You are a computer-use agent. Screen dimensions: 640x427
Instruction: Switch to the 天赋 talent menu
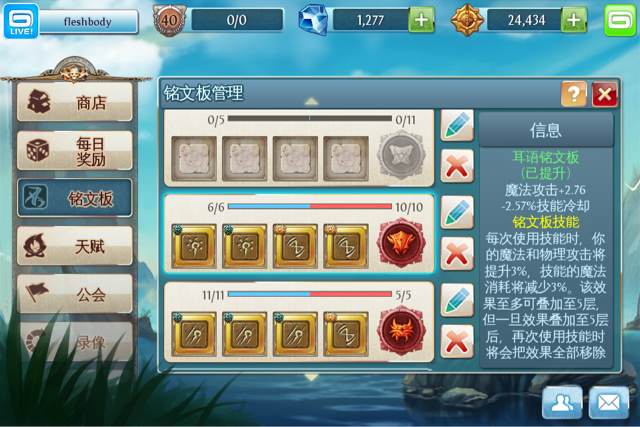click(x=75, y=246)
